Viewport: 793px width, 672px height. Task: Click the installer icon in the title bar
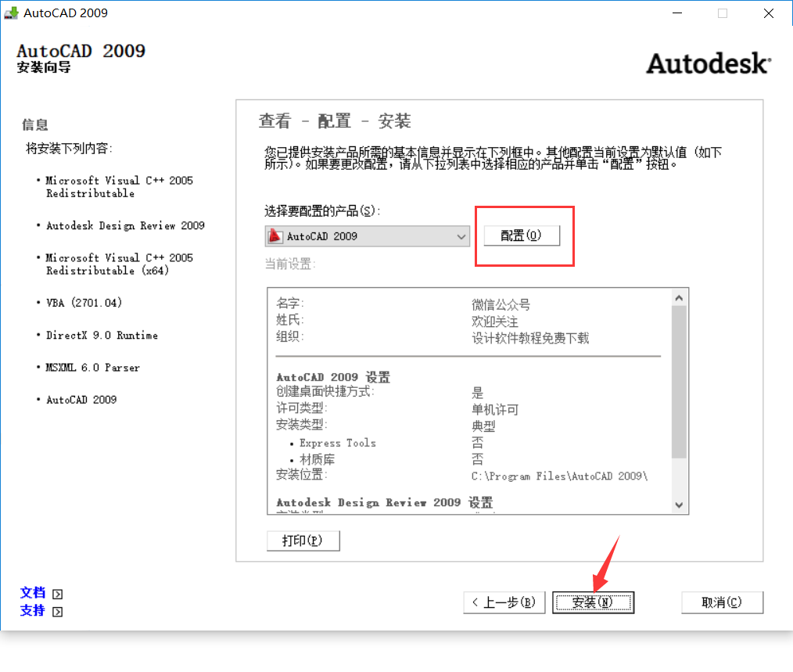(11, 13)
